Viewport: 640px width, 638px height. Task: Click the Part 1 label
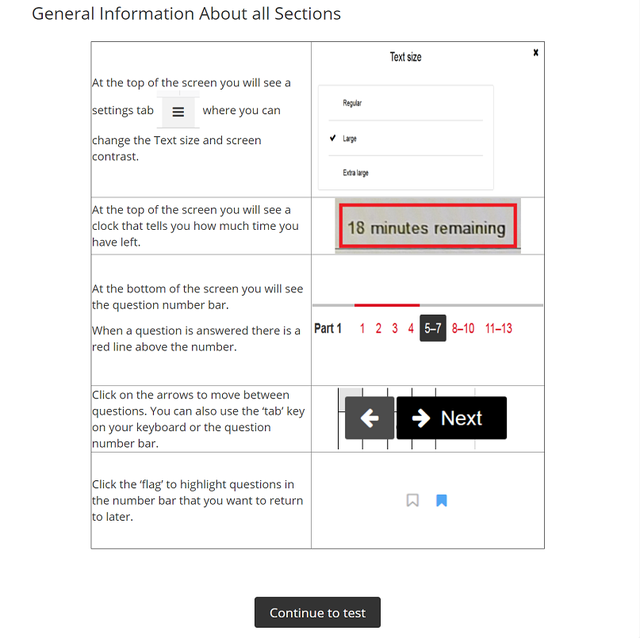(x=328, y=328)
